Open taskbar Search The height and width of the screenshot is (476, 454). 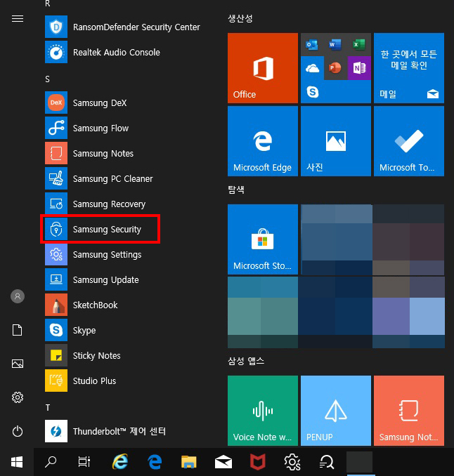point(51,462)
